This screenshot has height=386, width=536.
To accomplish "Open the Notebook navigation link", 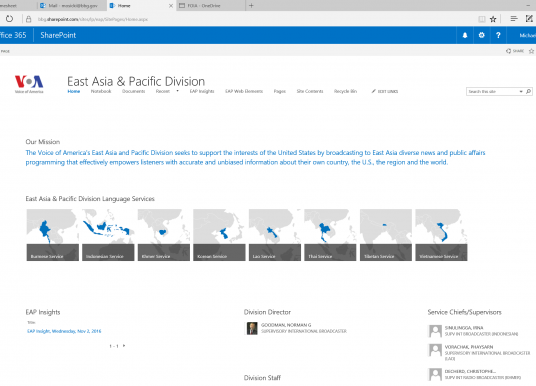I will (101, 91).
